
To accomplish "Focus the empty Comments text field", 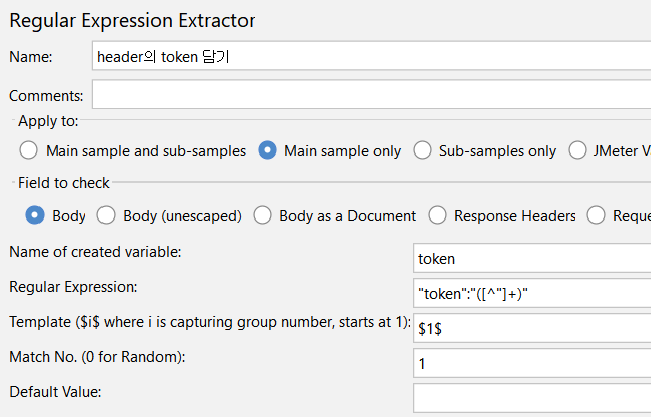I will click(370, 95).
